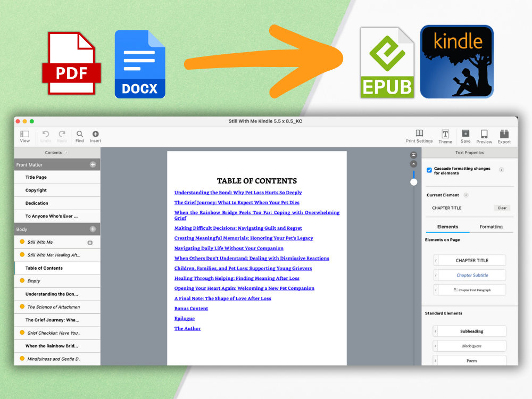Collapse the Front Matter section header

(x=57, y=164)
